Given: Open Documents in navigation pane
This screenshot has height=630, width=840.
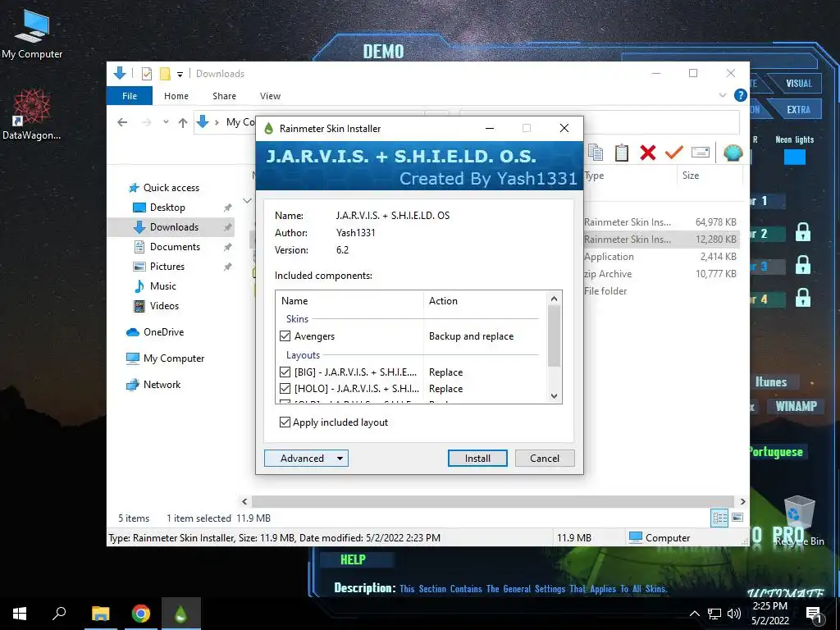Looking at the screenshot, I should point(175,247).
